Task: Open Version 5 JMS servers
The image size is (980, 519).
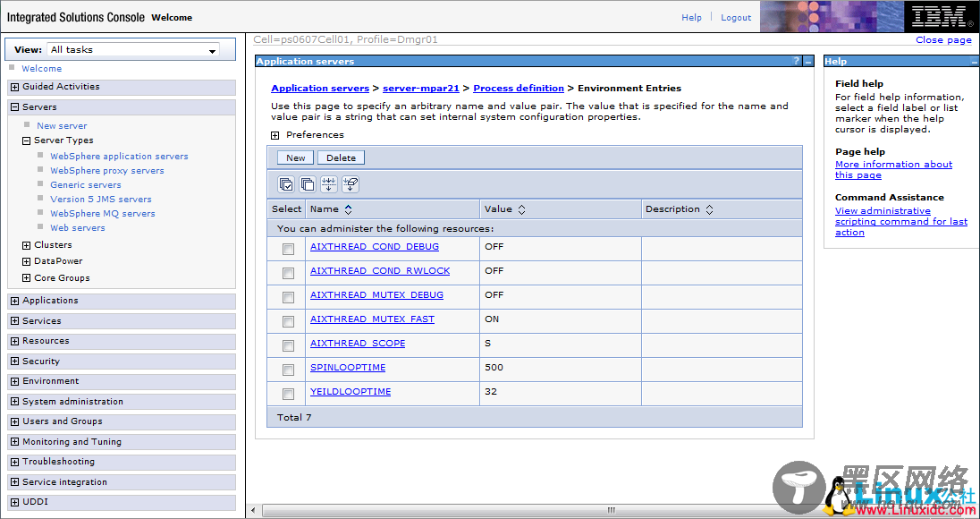Action: tap(101, 200)
